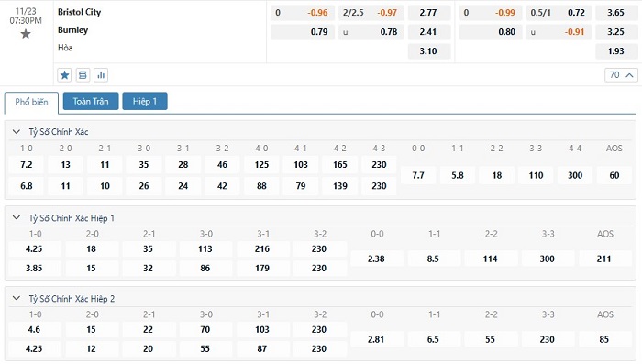
Task: Switch to the Phổ biến tab
Action: 31,102
